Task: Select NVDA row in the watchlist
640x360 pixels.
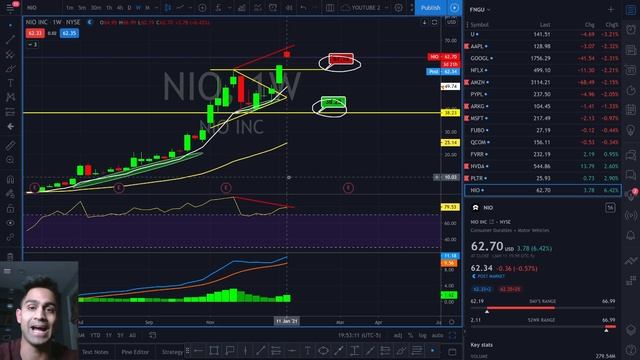Action: coord(543,166)
